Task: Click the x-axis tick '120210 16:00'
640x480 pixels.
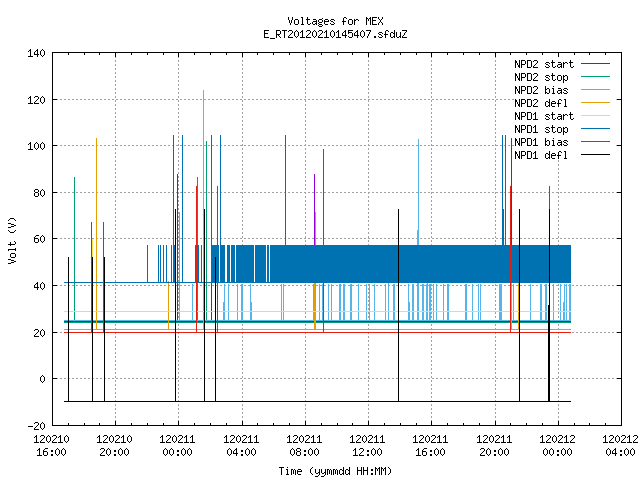Action: (51, 446)
